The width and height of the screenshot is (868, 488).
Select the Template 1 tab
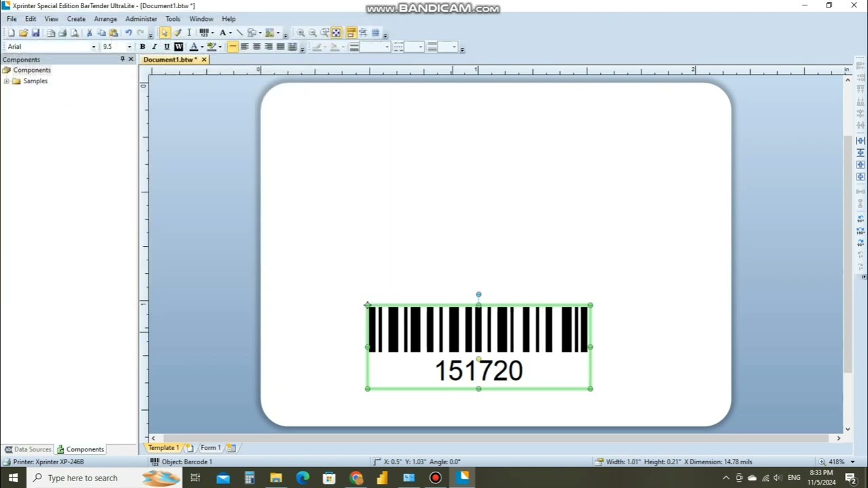(x=163, y=448)
